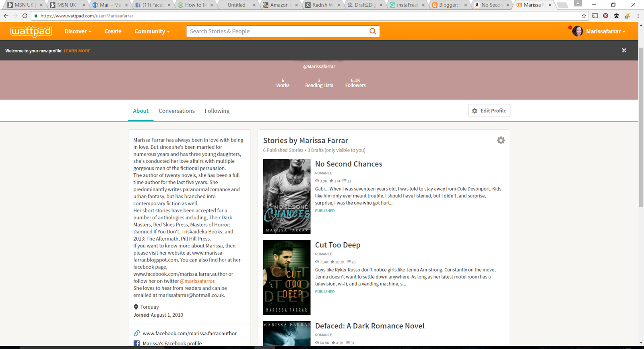644x349 pixels.
Task: Click the Wattpad logo
Action: pos(31,31)
